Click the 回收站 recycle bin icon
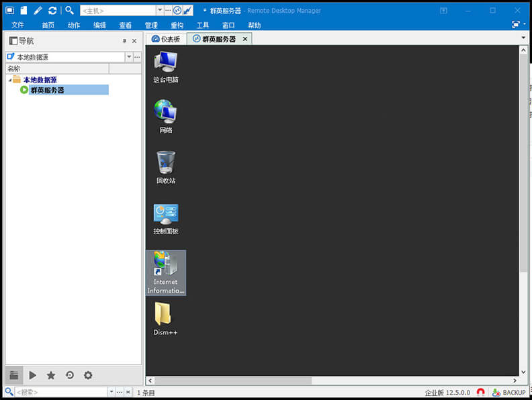This screenshot has width=532, height=400. [166, 168]
